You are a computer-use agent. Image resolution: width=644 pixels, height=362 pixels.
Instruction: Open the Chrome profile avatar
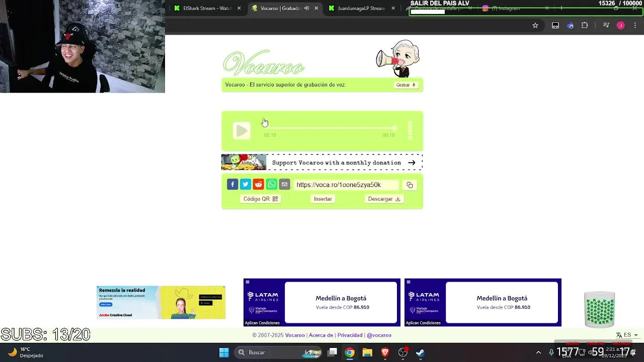pos(621,25)
